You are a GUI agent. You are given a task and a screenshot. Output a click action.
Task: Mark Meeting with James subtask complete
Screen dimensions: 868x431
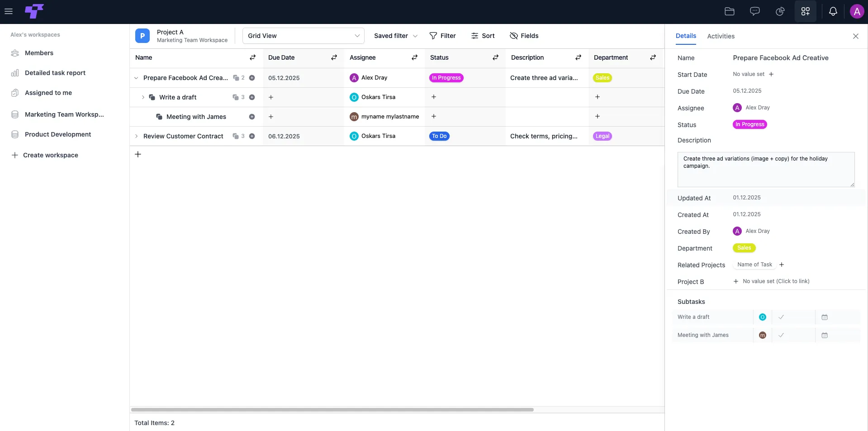tap(781, 335)
